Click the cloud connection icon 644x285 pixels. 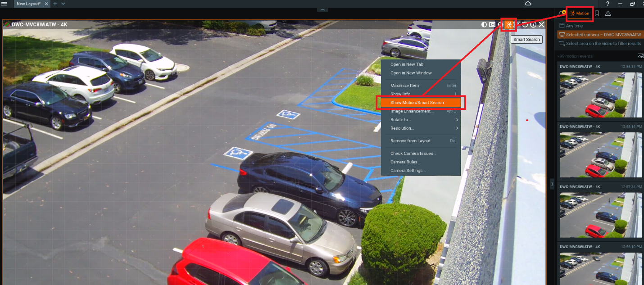pyautogui.click(x=528, y=4)
